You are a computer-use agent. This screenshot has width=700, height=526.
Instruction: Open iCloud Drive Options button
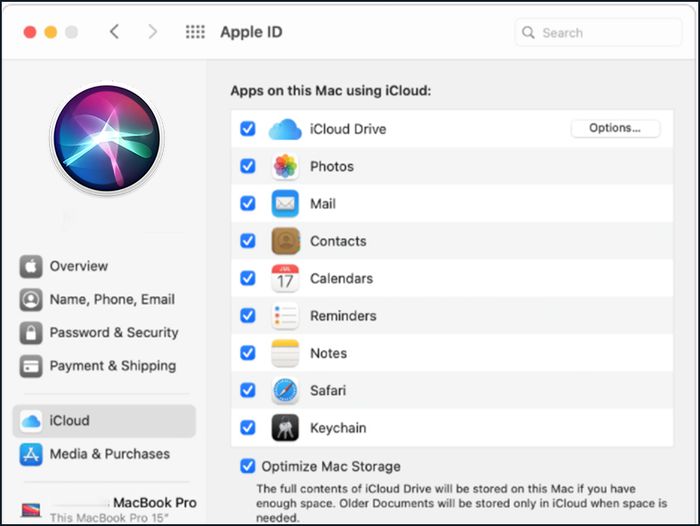pyautogui.click(x=615, y=128)
